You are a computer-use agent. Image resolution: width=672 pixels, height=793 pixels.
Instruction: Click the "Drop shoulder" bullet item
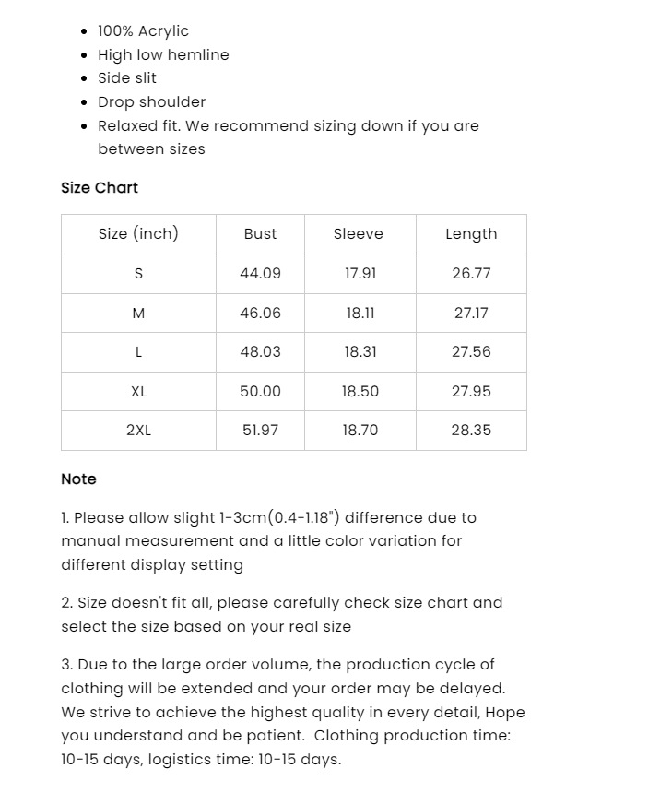point(151,102)
